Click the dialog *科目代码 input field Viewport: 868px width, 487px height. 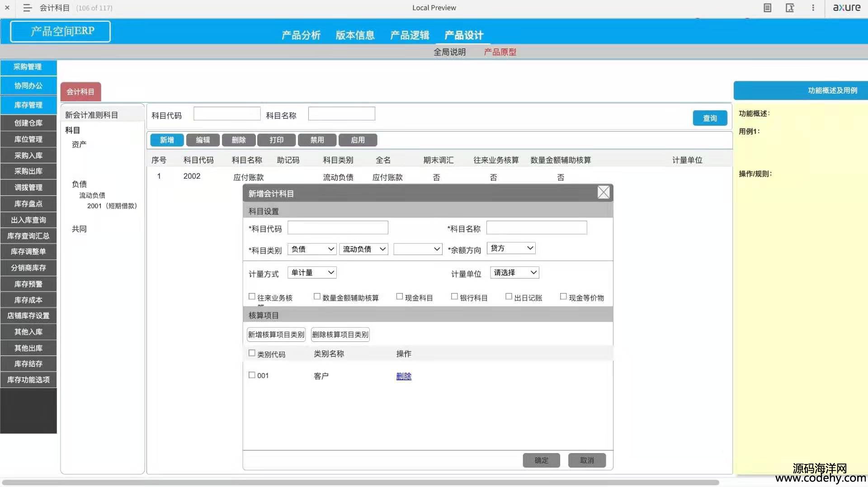tap(338, 227)
